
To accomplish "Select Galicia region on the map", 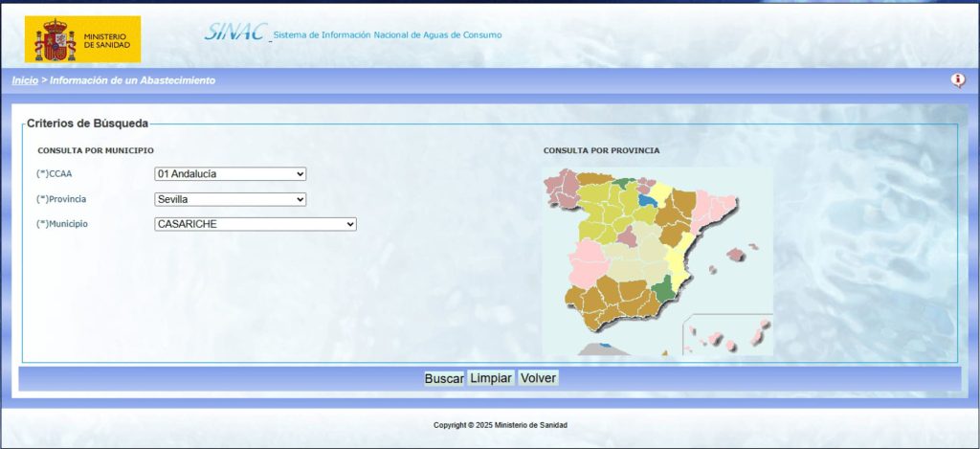I will pos(563,187).
